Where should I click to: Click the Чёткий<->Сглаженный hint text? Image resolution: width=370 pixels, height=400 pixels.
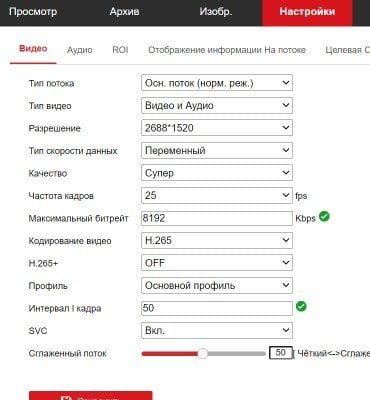coord(333,353)
